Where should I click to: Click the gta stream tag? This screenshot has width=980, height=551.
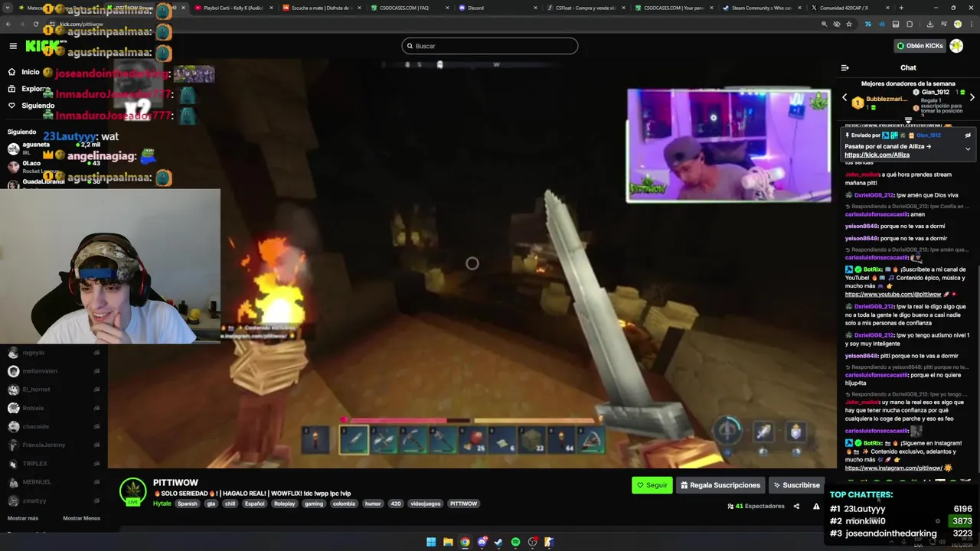click(211, 504)
